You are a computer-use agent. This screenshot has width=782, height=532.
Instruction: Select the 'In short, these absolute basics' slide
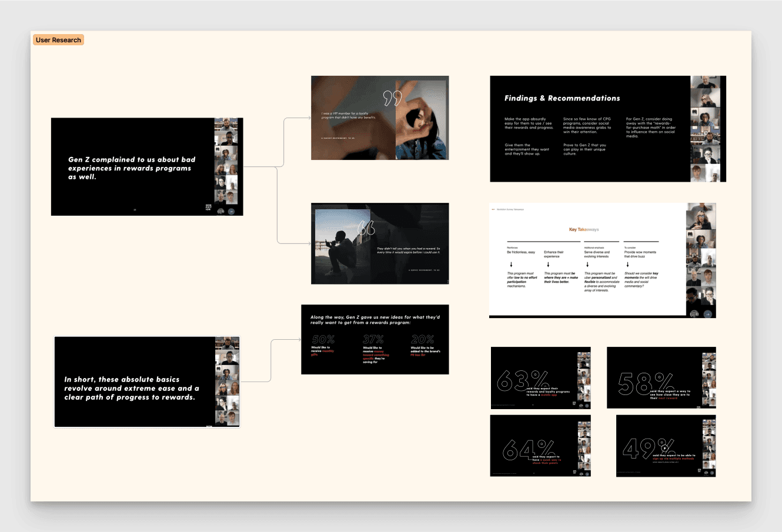(x=147, y=382)
